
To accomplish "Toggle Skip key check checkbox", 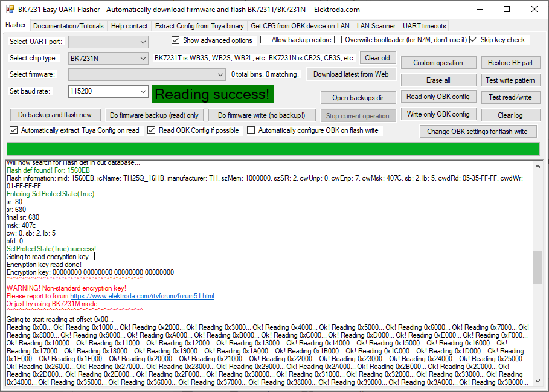I will 474,39.
